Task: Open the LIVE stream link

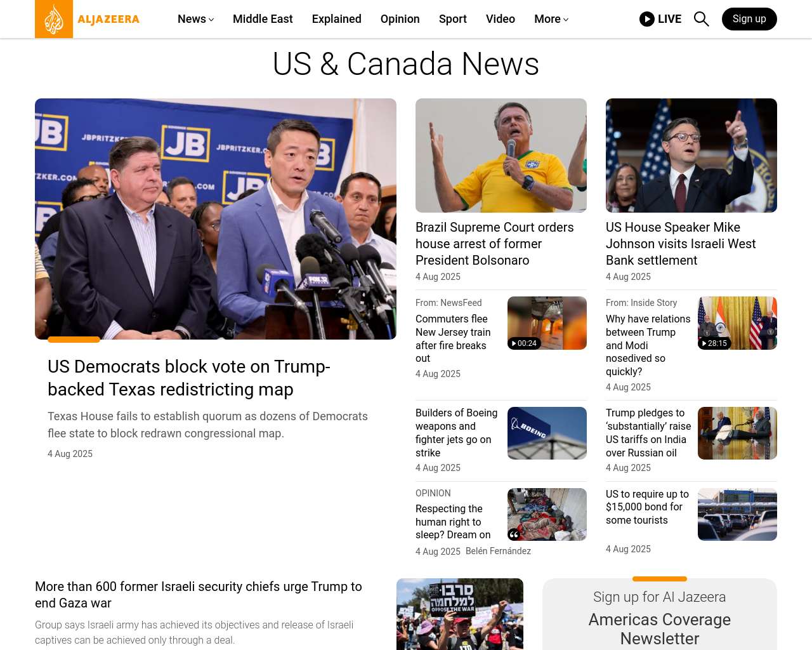Action: [660, 19]
